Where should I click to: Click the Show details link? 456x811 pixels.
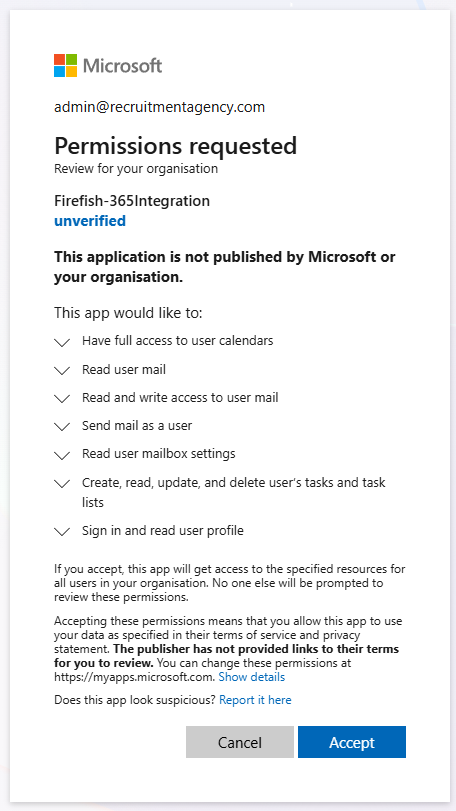251,677
